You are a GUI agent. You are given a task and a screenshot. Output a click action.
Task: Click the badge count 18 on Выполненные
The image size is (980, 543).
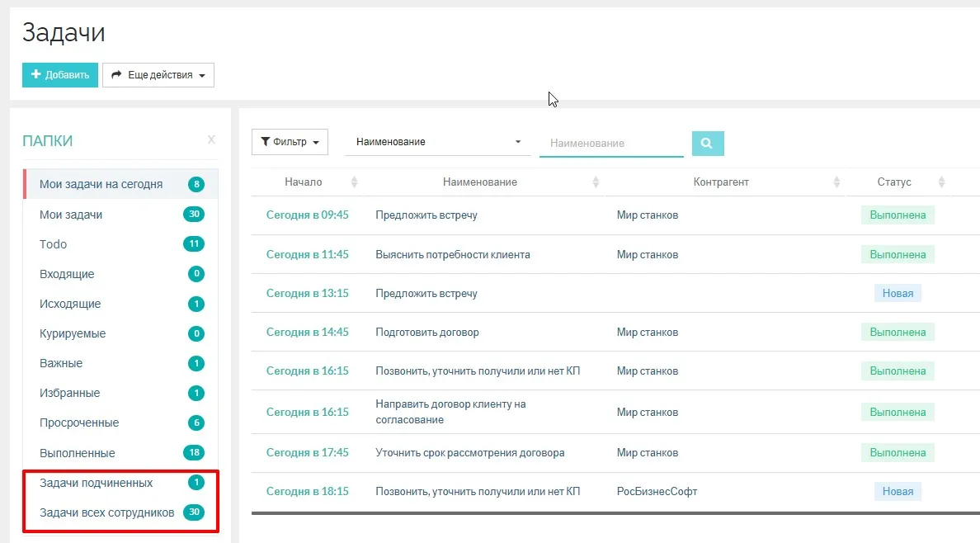[x=194, y=453]
